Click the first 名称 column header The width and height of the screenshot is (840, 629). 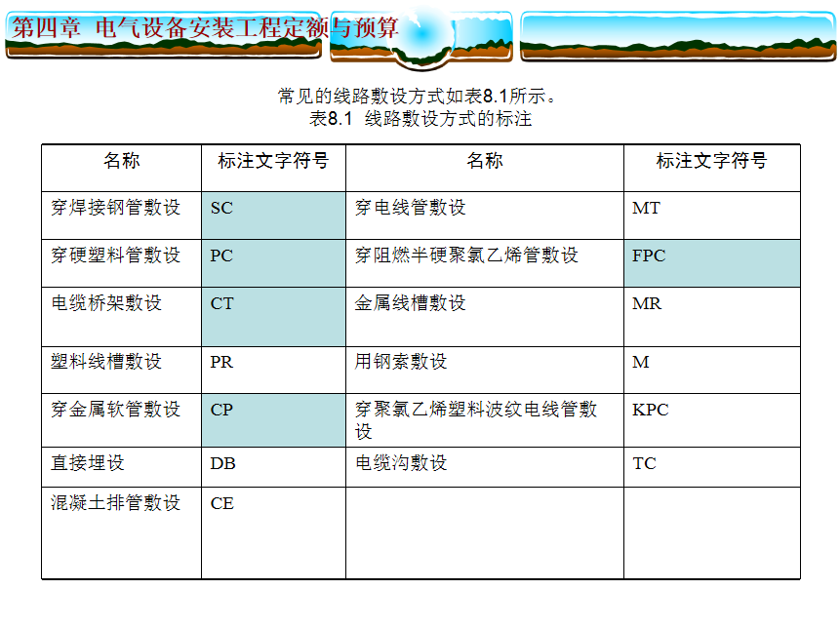122,161
